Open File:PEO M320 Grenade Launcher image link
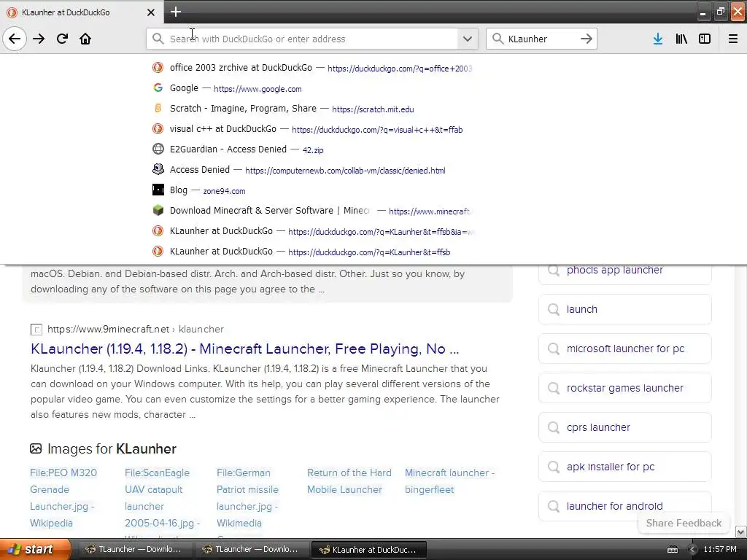This screenshot has width=747, height=560. point(63,498)
